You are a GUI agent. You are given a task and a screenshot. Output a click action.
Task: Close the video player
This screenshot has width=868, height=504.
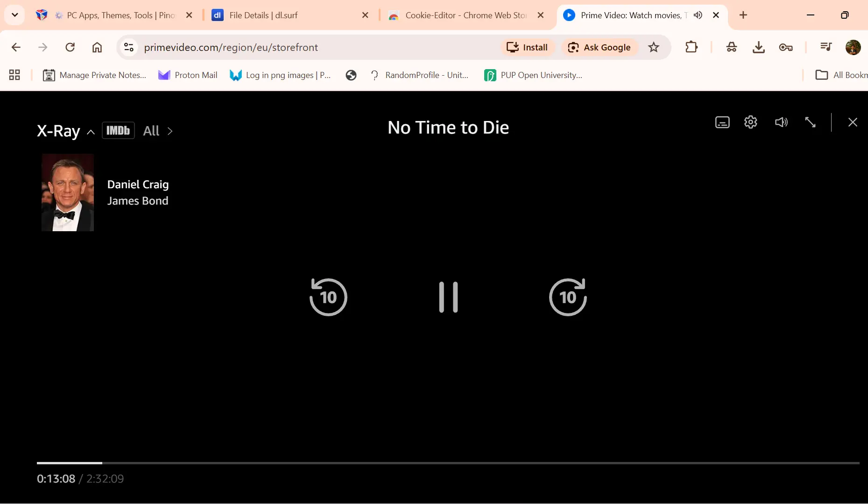click(x=853, y=122)
